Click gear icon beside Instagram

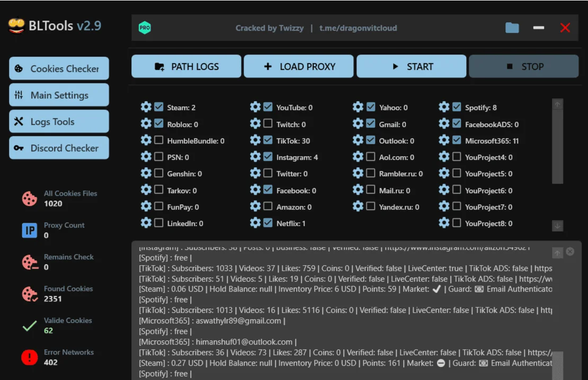tap(255, 157)
